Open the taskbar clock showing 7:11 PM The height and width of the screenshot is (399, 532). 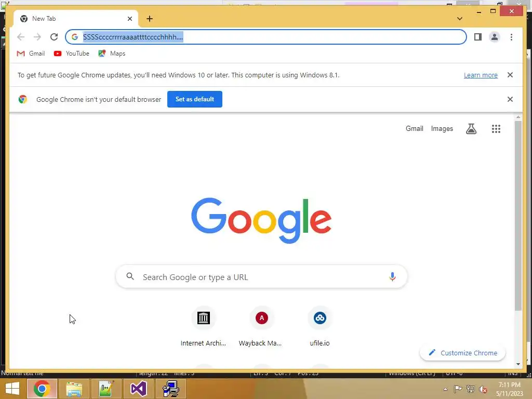[510, 389]
